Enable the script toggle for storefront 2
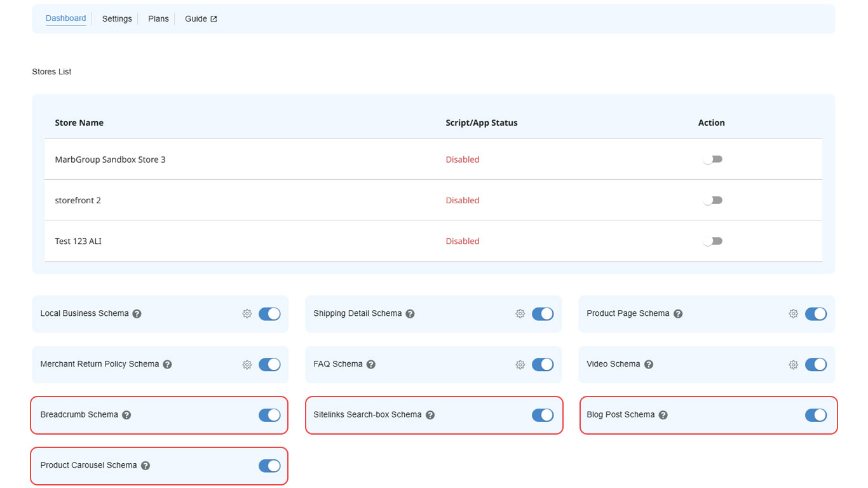Viewport: 868px width, 488px height. pyautogui.click(x=712, y=200)
